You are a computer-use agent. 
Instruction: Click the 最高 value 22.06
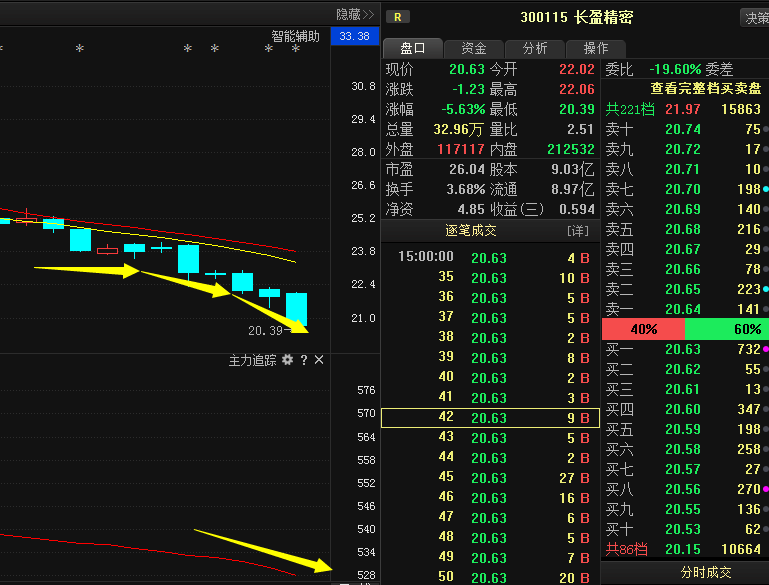click(x=576, y=89)
